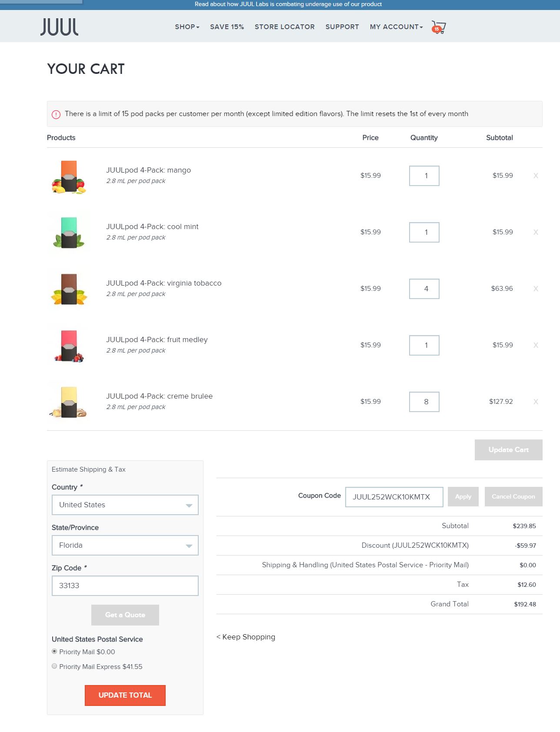Click the mango pod product image
The width and height of the screenshot is (560, 732).
click(x=69, y=176)
